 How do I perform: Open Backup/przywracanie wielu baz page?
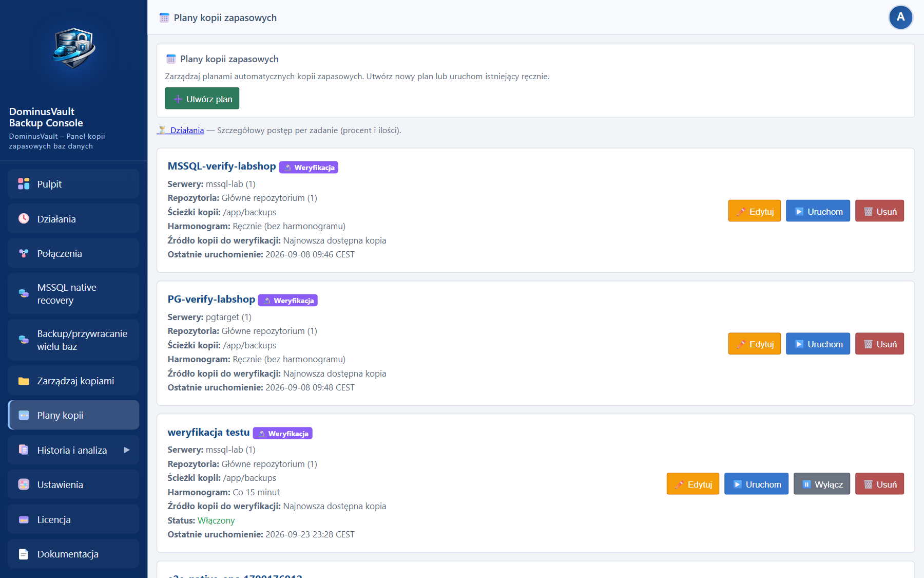(x=73, y=340)
